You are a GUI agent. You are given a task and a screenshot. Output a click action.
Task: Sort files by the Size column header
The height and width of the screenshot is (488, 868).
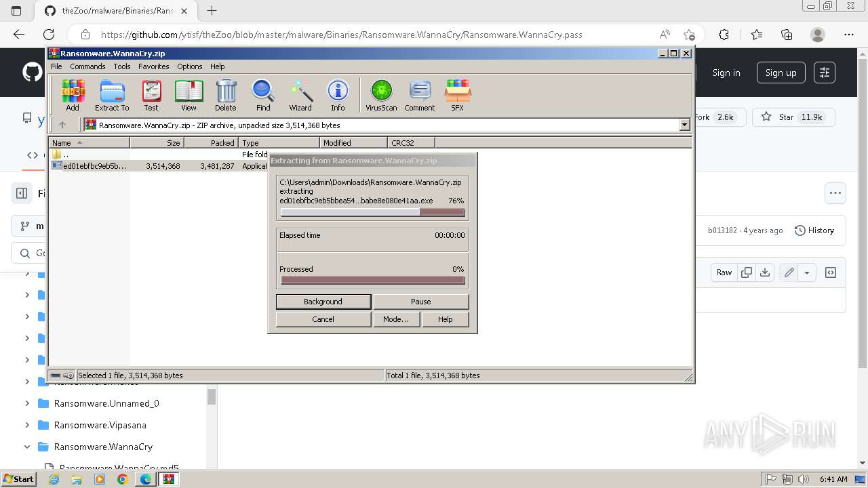pos(157,142)
